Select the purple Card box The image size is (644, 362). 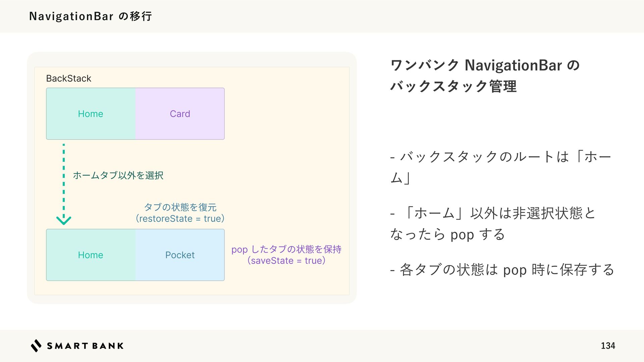[180, 114]
